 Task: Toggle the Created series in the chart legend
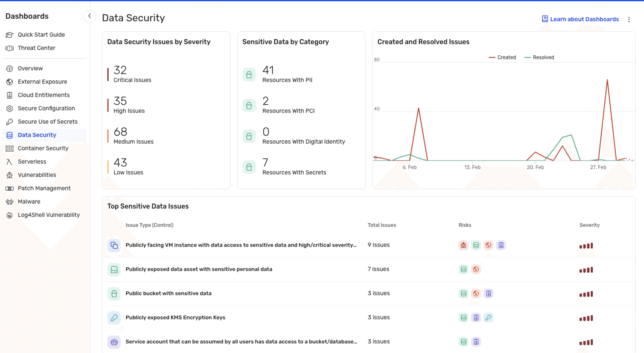(502, 57)
